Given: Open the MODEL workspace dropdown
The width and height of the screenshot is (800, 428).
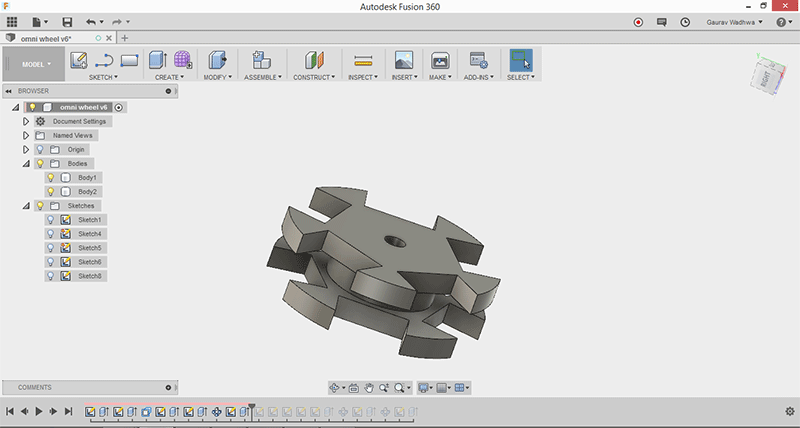Looking at the screenshot, I should [33, 64].
